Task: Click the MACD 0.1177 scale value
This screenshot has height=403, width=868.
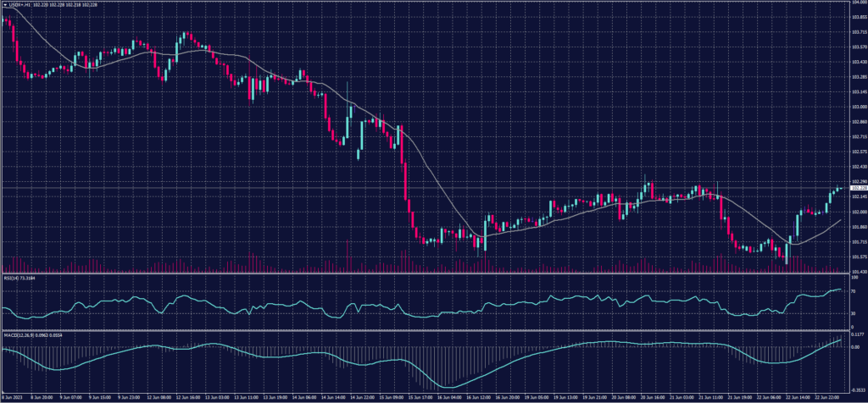Action: click(856, 335)
